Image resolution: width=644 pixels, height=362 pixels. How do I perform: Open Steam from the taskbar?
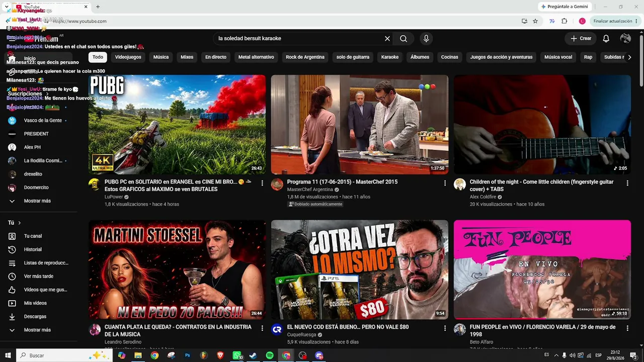(x=253, y=355)
